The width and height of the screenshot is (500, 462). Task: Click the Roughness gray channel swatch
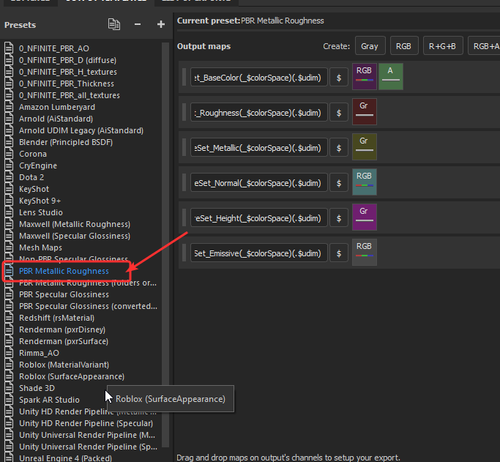coord(364,112)
